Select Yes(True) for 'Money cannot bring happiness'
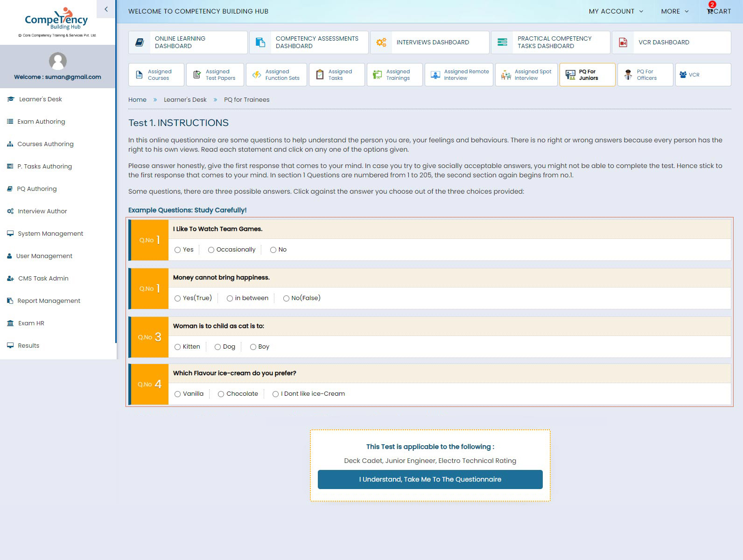This screenshot has width=743, height=560. point(178,299)
